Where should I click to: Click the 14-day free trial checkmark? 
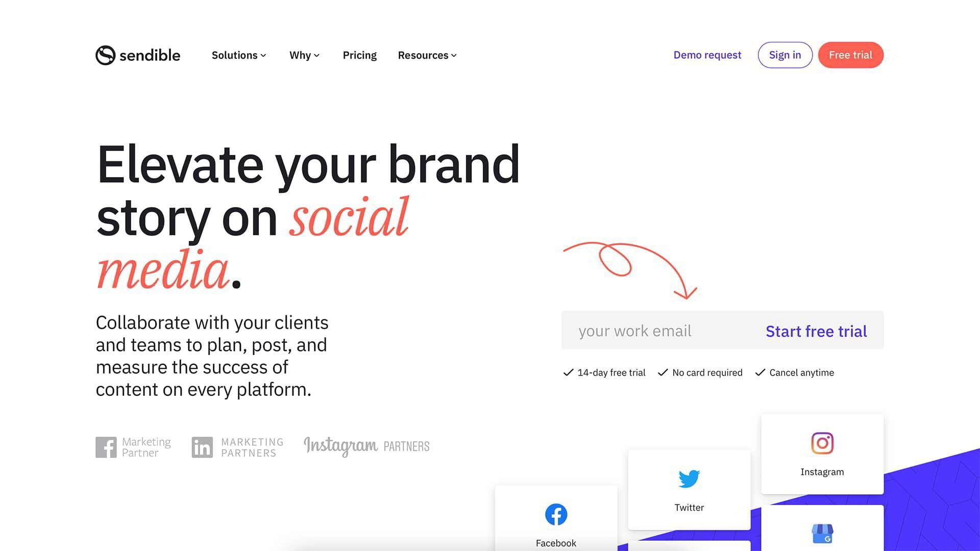point(567,372)
